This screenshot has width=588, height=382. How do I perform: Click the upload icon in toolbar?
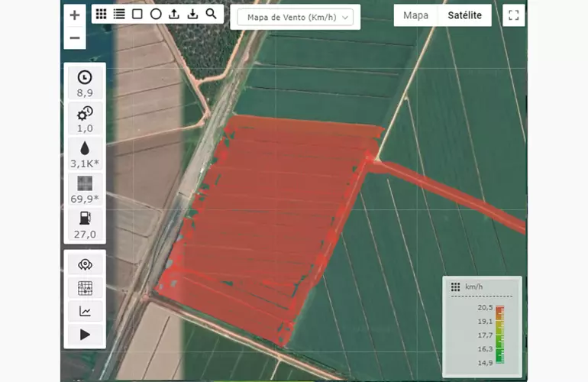[174, 14]
